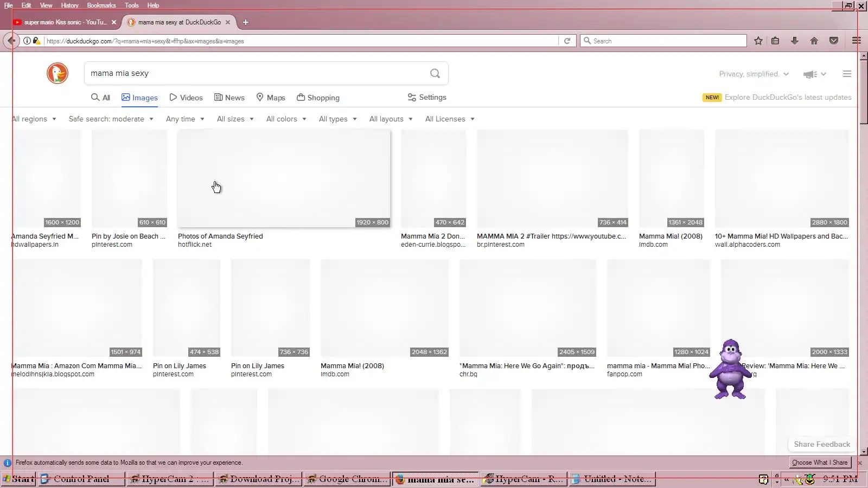Open the wall.alphacoders.com source link
This screenshot has height=488, width=868.
tap(748, 245)
